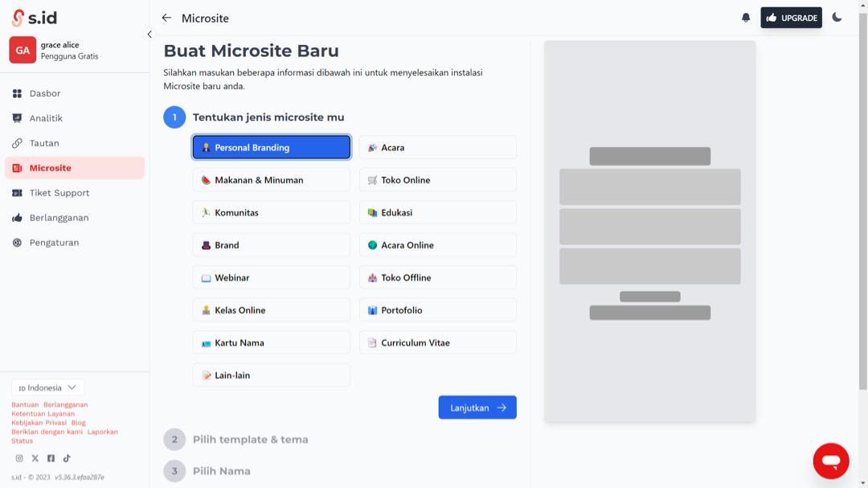Viewport: 868px width, 488px height.
Task: Click the microsite preview panel
Action: [649, 232]
